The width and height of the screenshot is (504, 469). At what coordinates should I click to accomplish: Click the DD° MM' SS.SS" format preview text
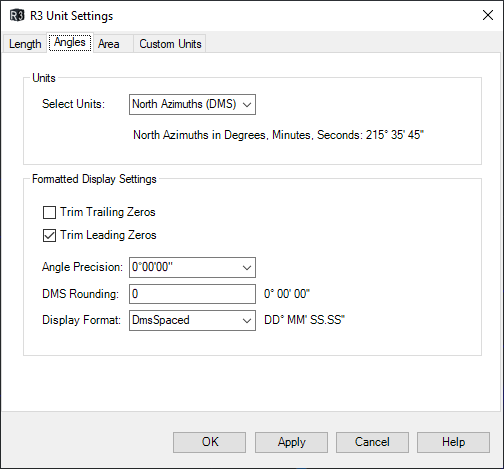click(304, 320)
